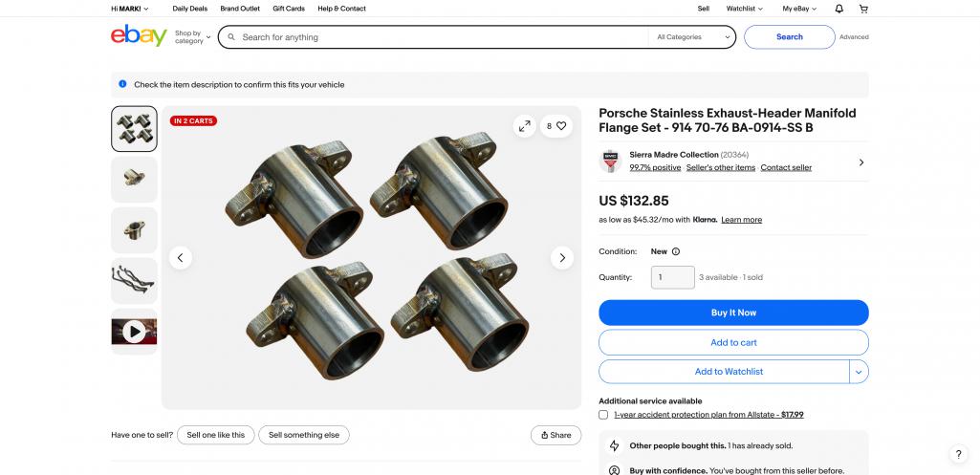Click the eBay logo

coord(139,37)
